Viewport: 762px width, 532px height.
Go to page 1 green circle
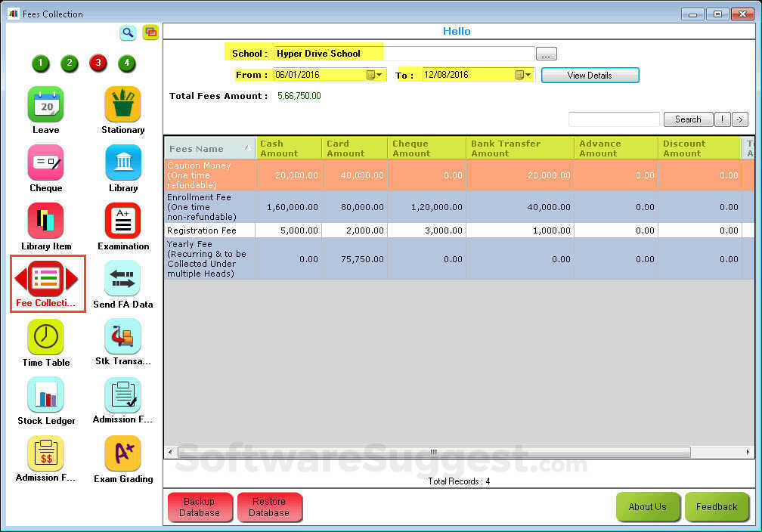[41, 63]
